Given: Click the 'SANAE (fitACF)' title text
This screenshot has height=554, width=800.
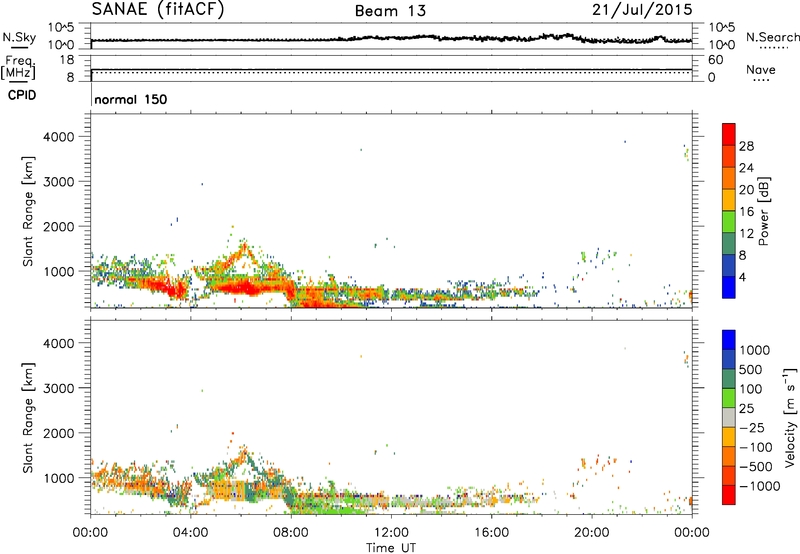Looking at the screenshot, I should (158, 10).
